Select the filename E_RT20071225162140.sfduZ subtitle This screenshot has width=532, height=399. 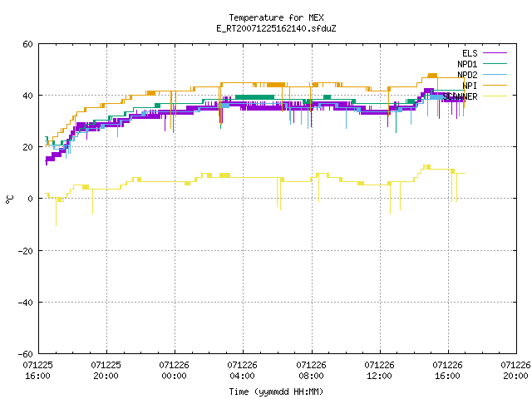point(276,28)
